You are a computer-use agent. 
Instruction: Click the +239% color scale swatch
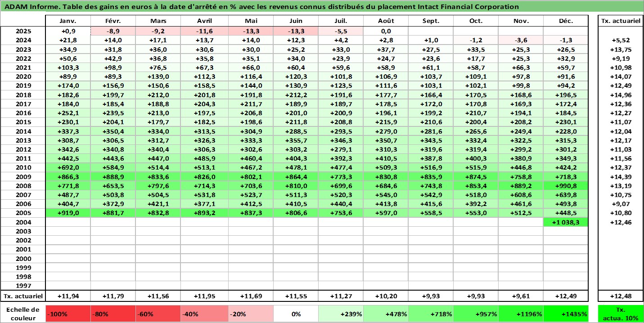tap(341, 314)
